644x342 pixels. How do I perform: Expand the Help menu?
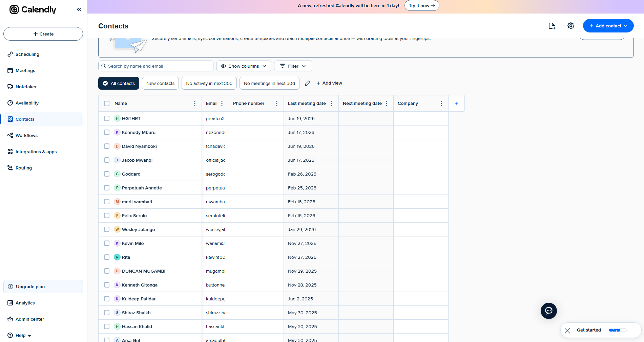(x=20, y=336)
